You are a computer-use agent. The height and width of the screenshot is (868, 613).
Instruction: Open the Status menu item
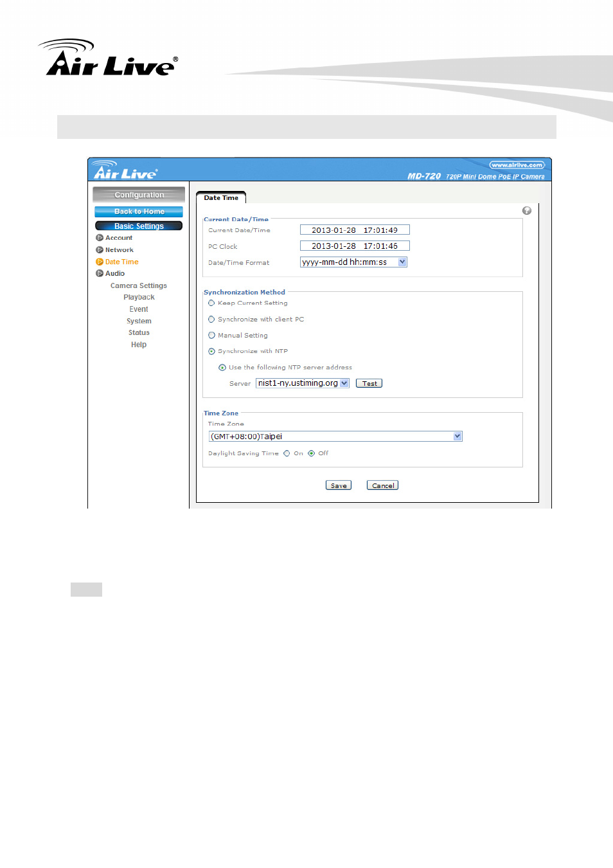tap(139, 332)
